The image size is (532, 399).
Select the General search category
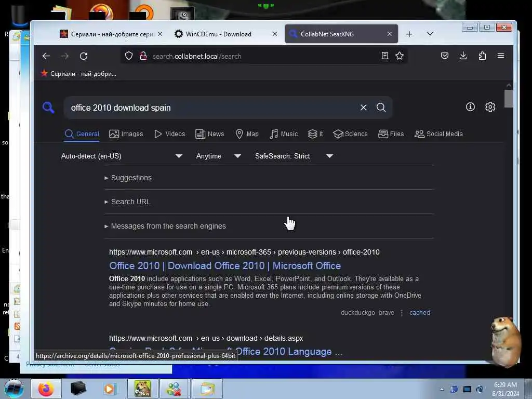(82, 134)
